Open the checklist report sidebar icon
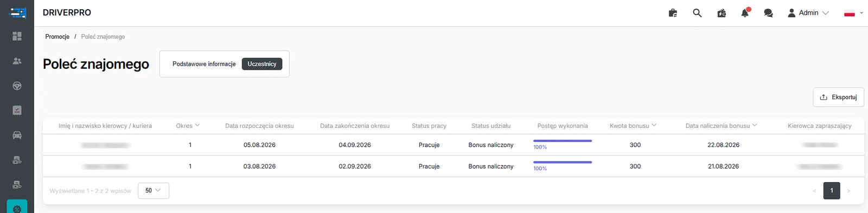Image resolution: width=868 pixels, height=213 pixels. (17, 110)
